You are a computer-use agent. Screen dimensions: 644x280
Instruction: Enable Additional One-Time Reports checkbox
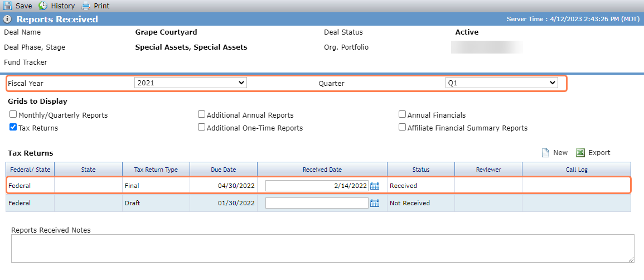[202, 127]
